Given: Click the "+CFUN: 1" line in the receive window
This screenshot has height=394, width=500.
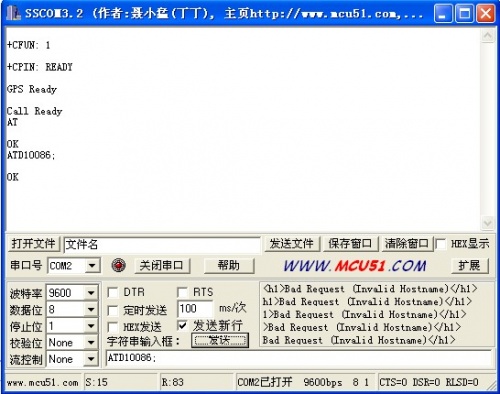Looking at the screenshot, I should pyautogui.click(x=29, y=45).
